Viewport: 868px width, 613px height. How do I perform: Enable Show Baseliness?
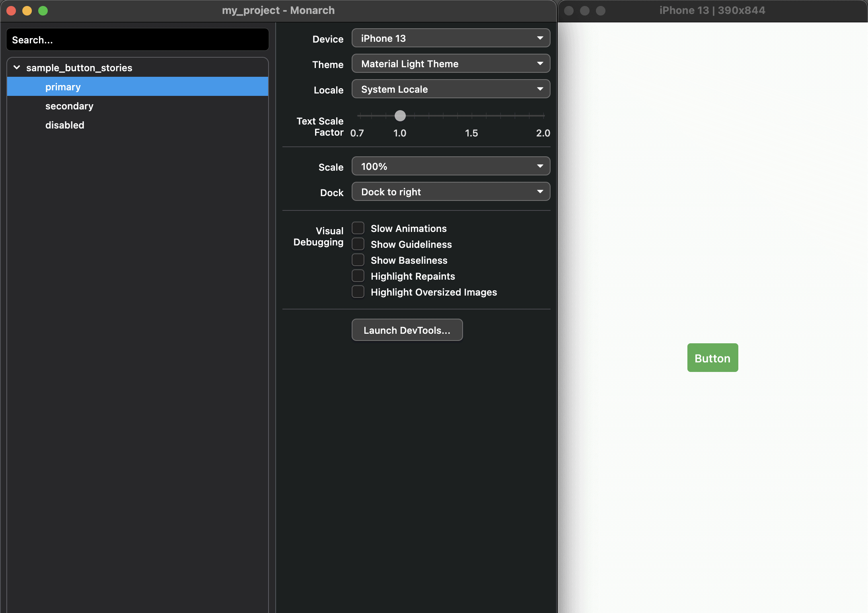tap(358, 259)
